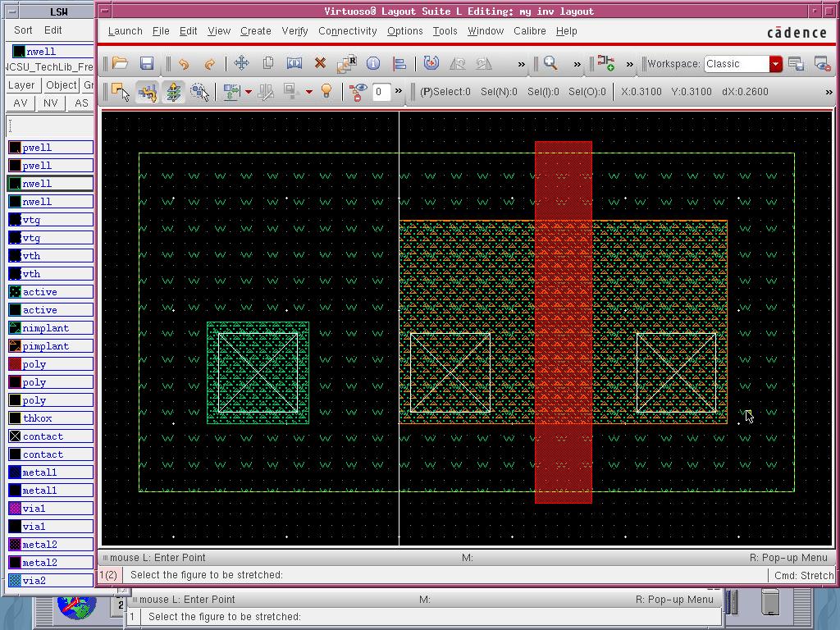Select the Copy tool icon
Viewport: 840px width, 630px height.
(268, 63)
